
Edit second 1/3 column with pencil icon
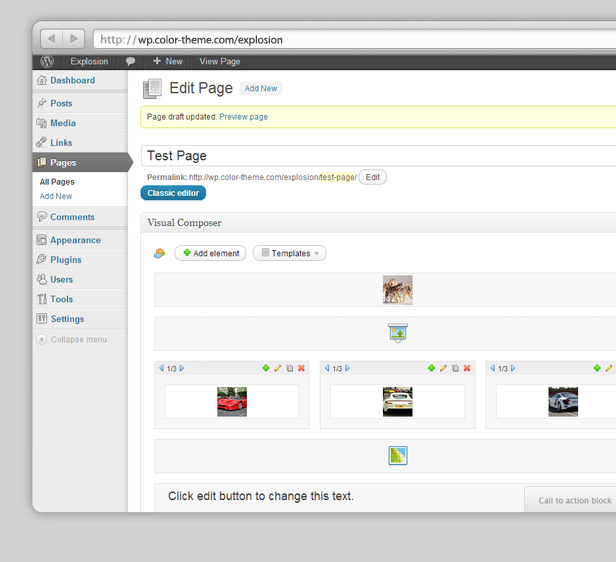coord(443,368)
